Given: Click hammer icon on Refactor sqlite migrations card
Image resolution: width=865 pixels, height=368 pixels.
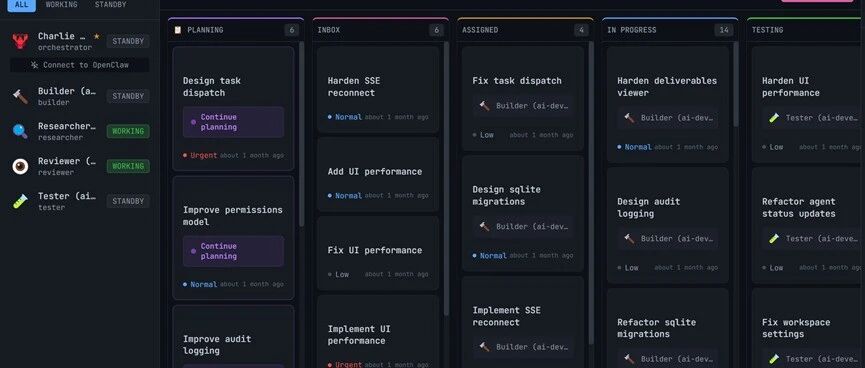Looking at the screenshot, I should tap(629, 359).
